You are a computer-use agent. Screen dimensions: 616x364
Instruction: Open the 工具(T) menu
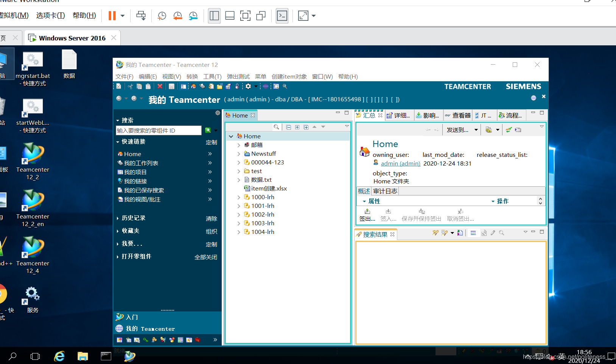pyautogui.click(x=212, y=77)
